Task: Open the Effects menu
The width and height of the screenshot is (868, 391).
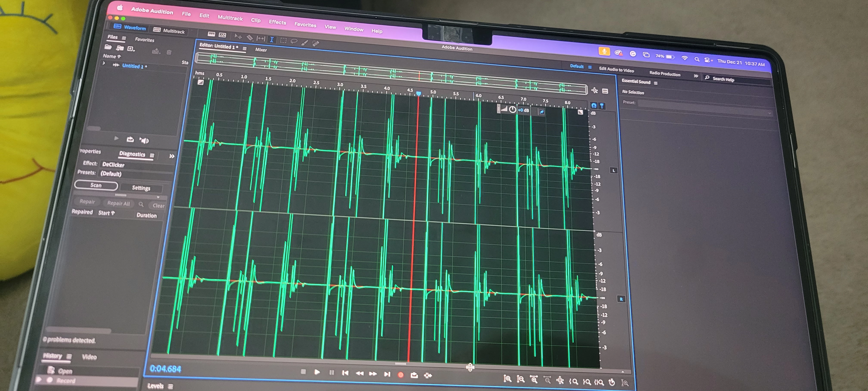Action: (277, 22)
